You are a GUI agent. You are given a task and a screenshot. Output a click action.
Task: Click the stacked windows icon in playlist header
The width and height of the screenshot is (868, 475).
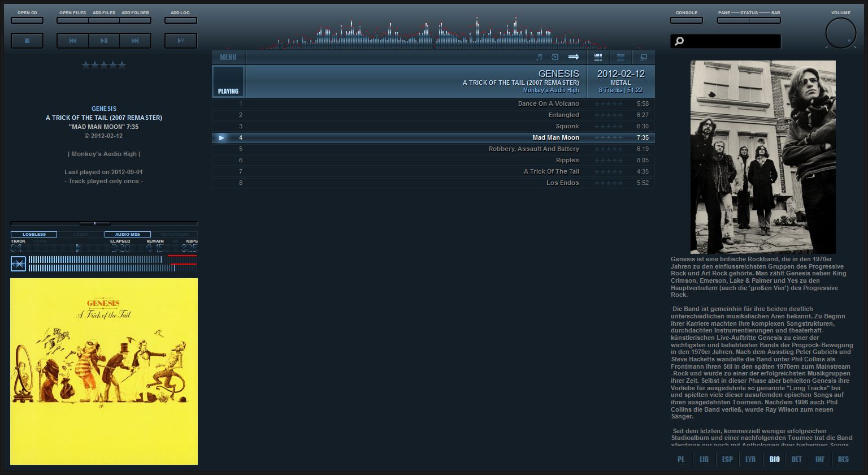pos(643,57)
